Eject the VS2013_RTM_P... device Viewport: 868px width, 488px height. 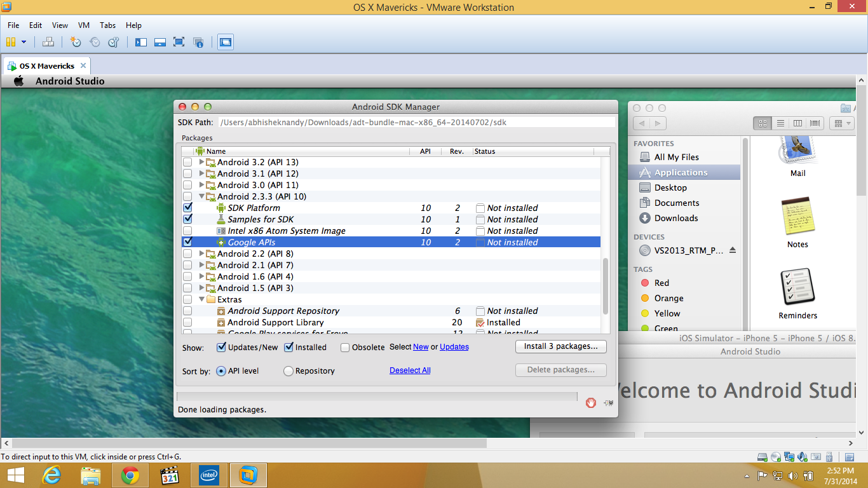[x=733, y=250]
